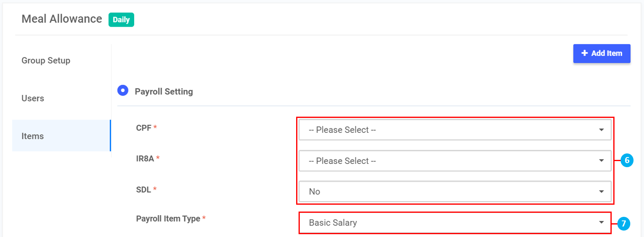Go to the Users tab
Viewport: 644px width, 237px height.
[x=33, y=99]
